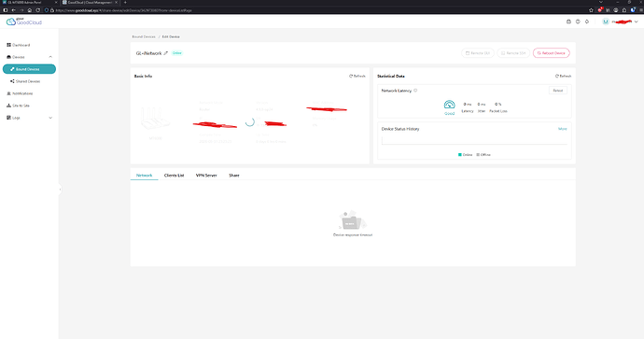Click the Remote GUI button
644x339 pixels.
[x=478, y=53]
